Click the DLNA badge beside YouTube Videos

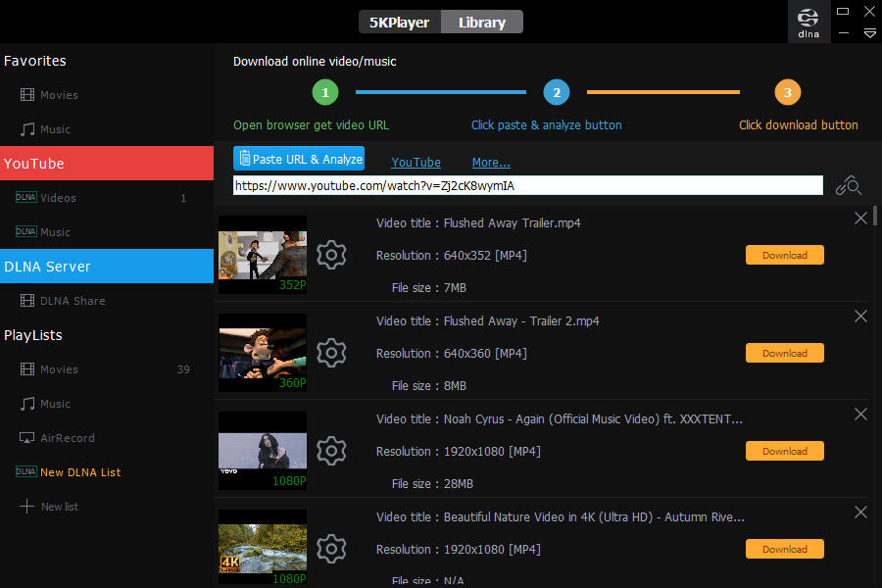coord(25,198)
